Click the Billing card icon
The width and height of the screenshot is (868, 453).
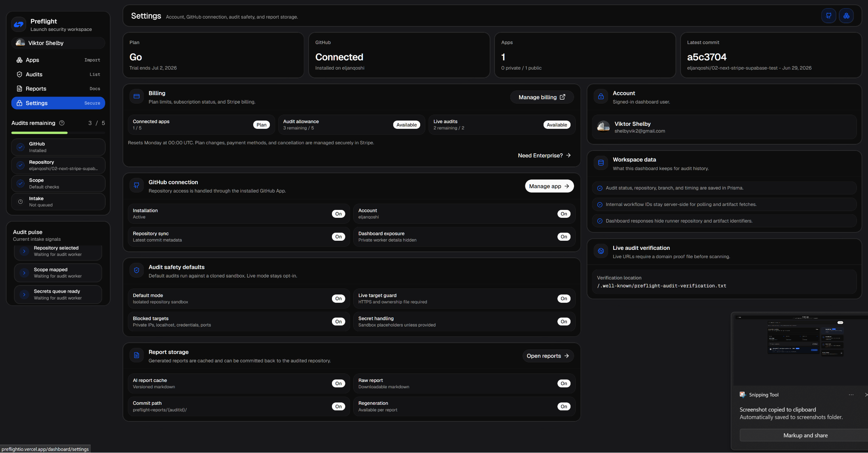pyautogui.click(x=136, y=96)
